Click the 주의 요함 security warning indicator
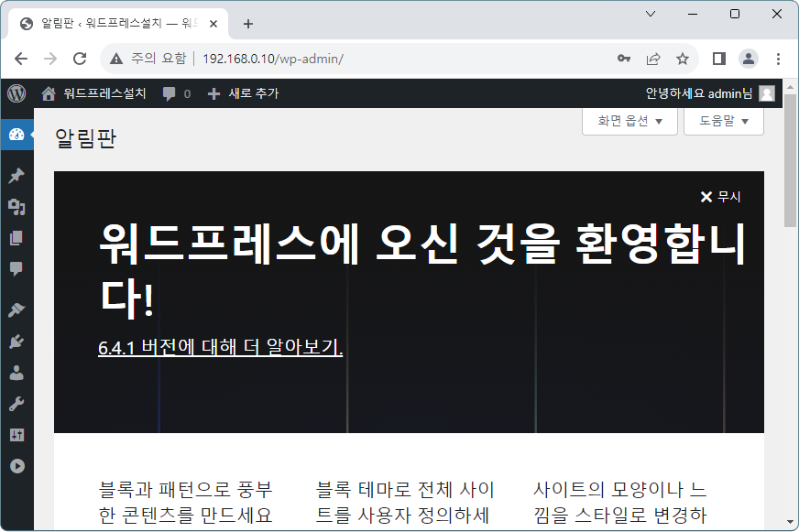The height and width of the screenshot is (532, 799). coord(148,59)
